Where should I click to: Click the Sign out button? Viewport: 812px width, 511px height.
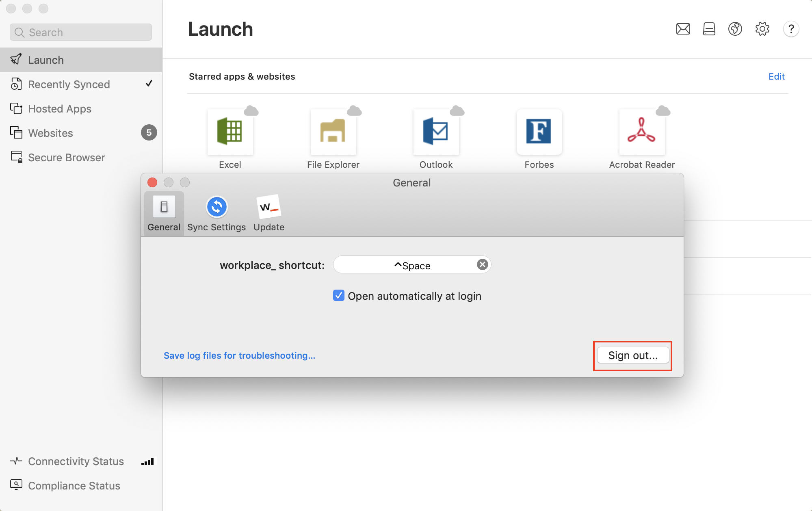click(633, 355)
